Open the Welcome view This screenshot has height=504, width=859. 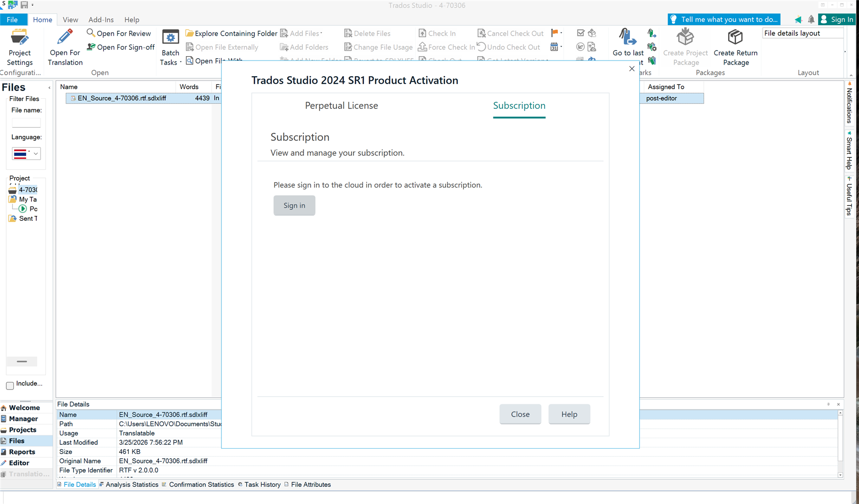[x=24, y=408]
